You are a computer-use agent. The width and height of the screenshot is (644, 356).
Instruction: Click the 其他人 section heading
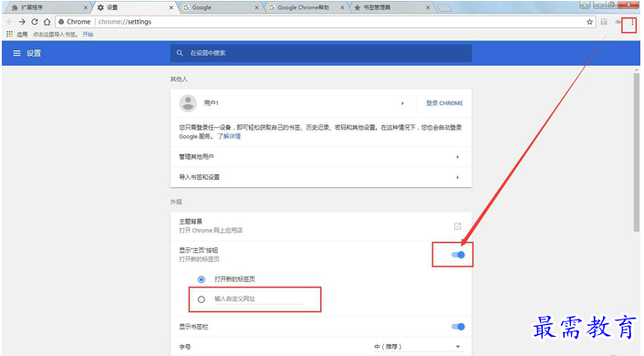179,79
